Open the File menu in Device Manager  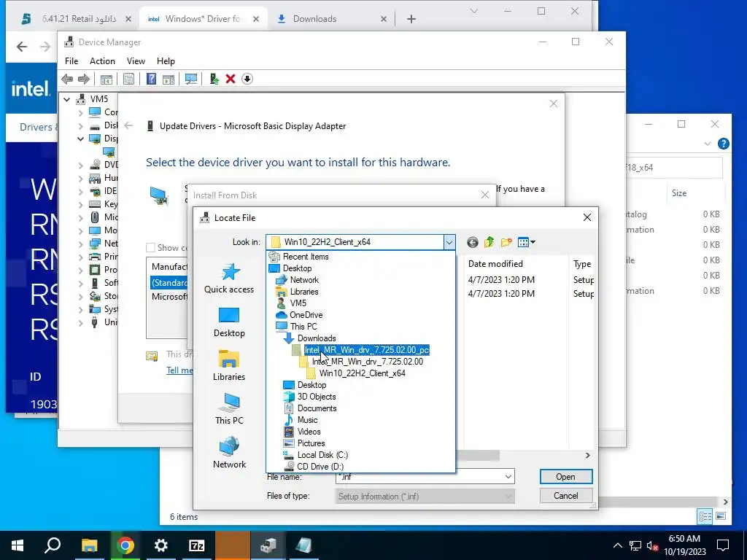(71, 61)
